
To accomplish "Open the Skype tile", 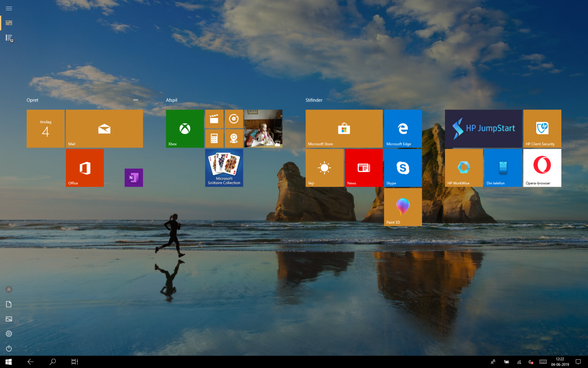I will pos(403,168).
